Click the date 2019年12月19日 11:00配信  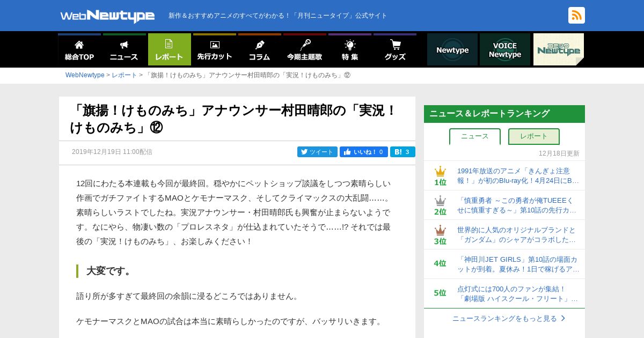[x=112, y=152]
